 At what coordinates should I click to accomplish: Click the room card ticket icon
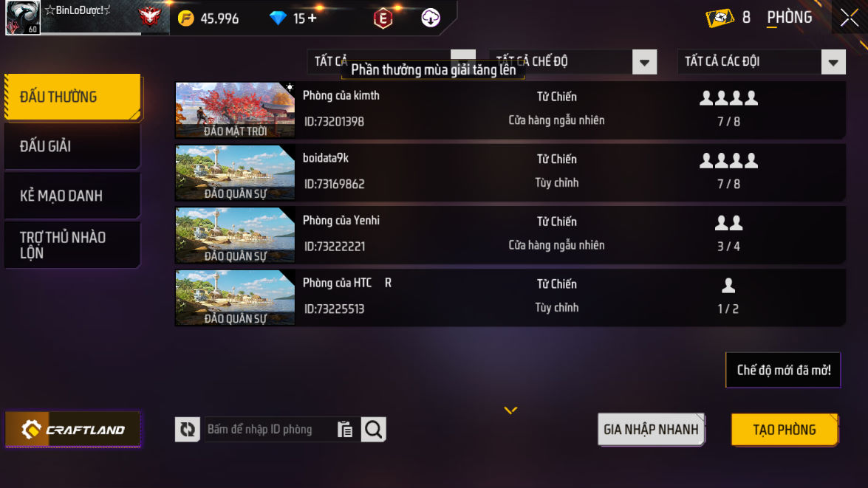tap(720, 18)
